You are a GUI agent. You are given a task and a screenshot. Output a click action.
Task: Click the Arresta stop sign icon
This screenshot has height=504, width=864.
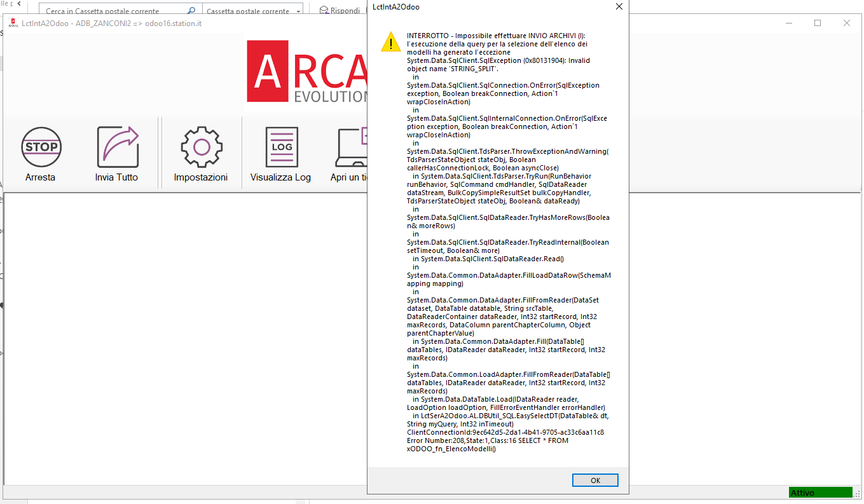(41, 147)
